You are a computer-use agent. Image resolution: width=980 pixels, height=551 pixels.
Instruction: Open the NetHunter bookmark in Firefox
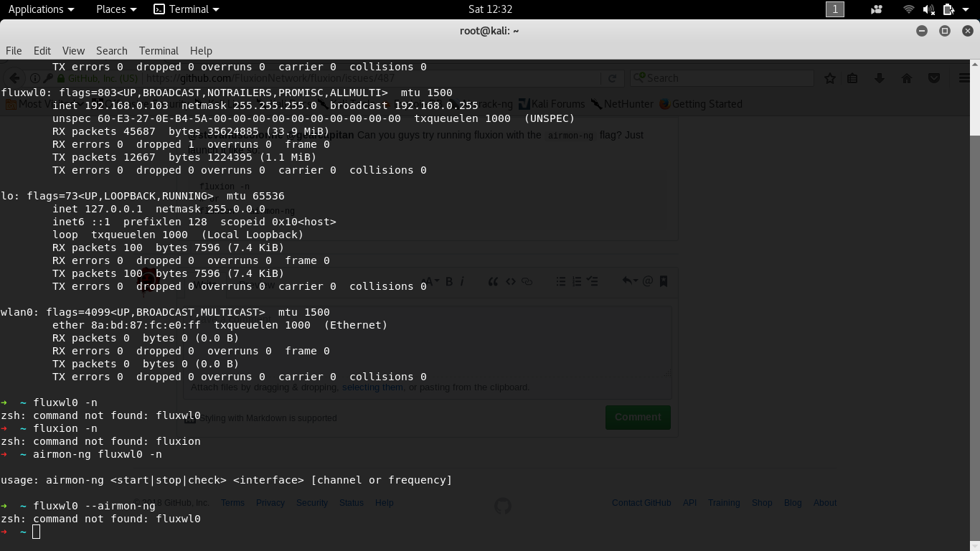(x=622, y=104)
